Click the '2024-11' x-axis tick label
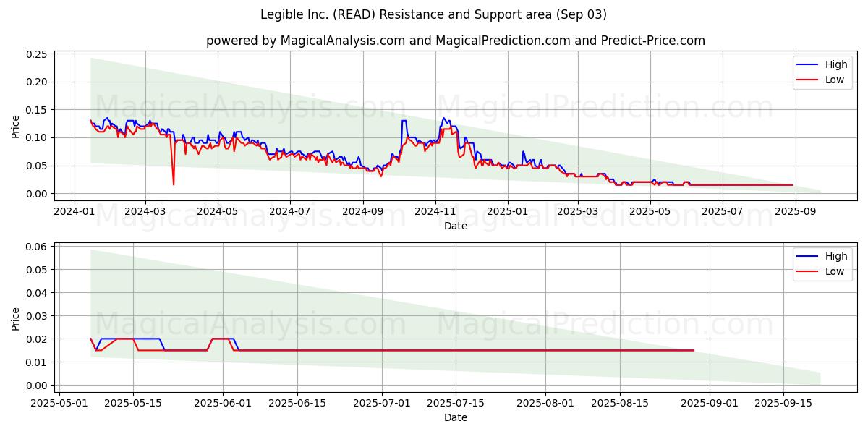This screenshot has height=434, width=868. [x=435, y=211]
